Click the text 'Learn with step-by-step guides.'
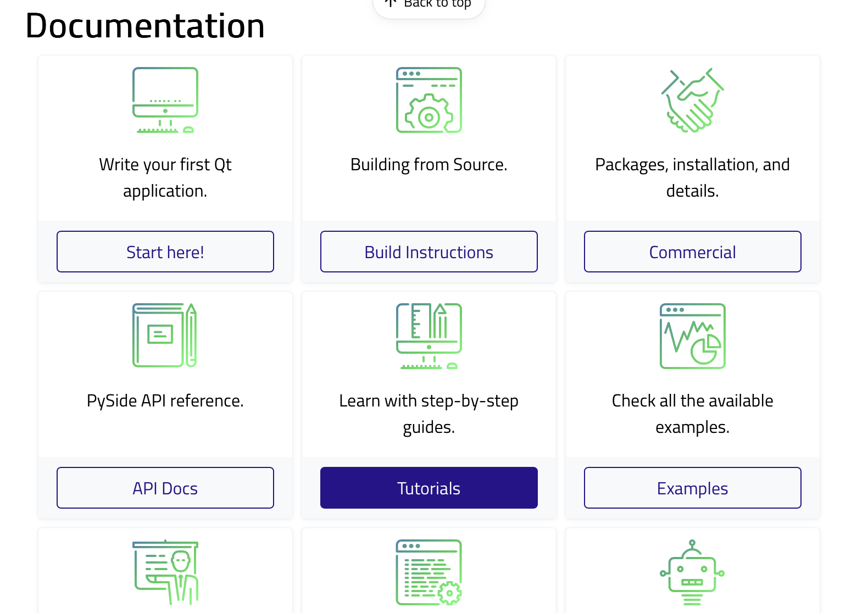Screen dimensions: 868x613 click(x=429, y=414)
